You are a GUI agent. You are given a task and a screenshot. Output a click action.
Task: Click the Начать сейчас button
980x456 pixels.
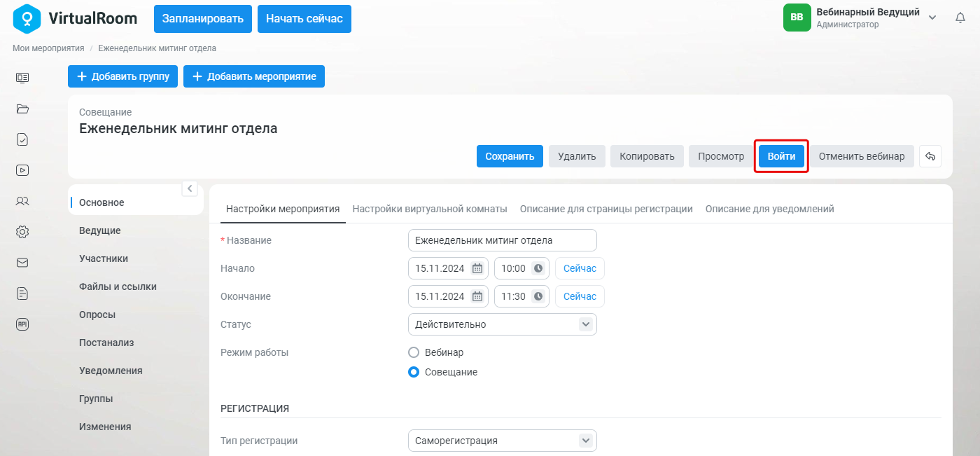coord(304,19)
